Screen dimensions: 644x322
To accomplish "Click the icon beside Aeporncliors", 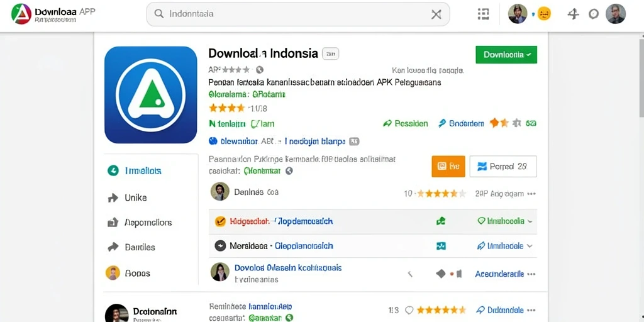I will [x=113, y=223].
